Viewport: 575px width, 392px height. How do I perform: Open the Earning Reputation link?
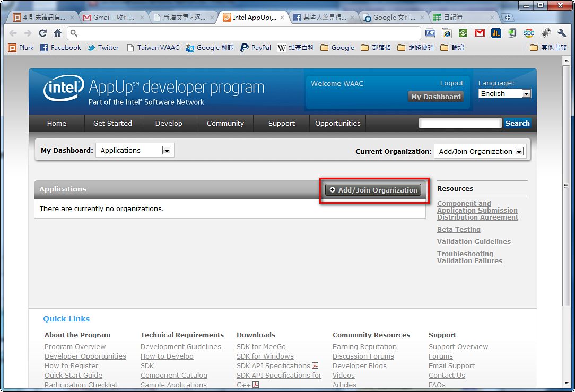364,346
